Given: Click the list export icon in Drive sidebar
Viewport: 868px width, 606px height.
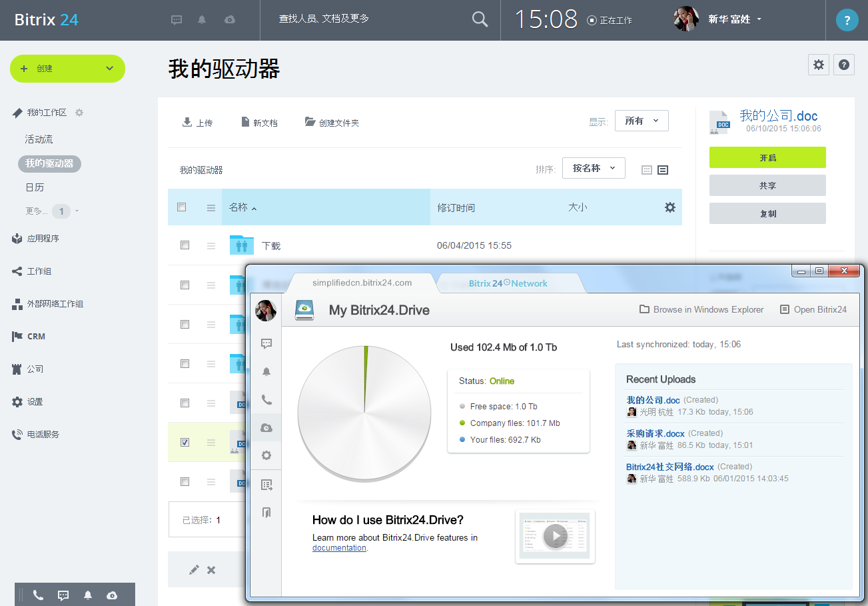Looking at the screenshot, I should [x=266, y=485].
